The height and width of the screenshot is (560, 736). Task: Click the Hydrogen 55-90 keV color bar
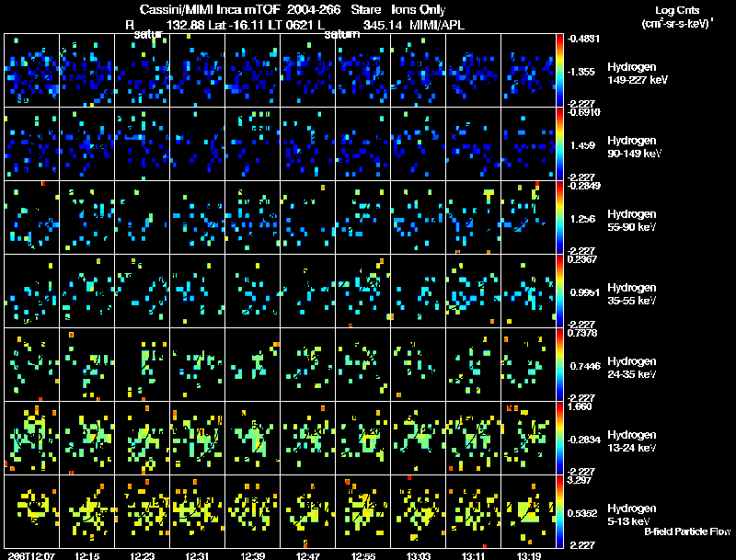[x=559, y=218]
